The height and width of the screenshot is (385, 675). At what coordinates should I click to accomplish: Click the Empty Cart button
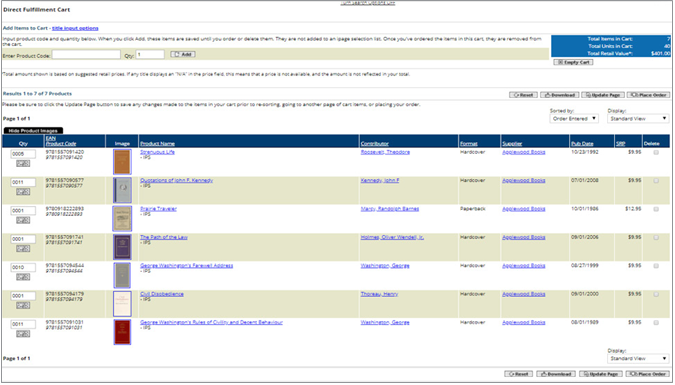tap(573, 62)
